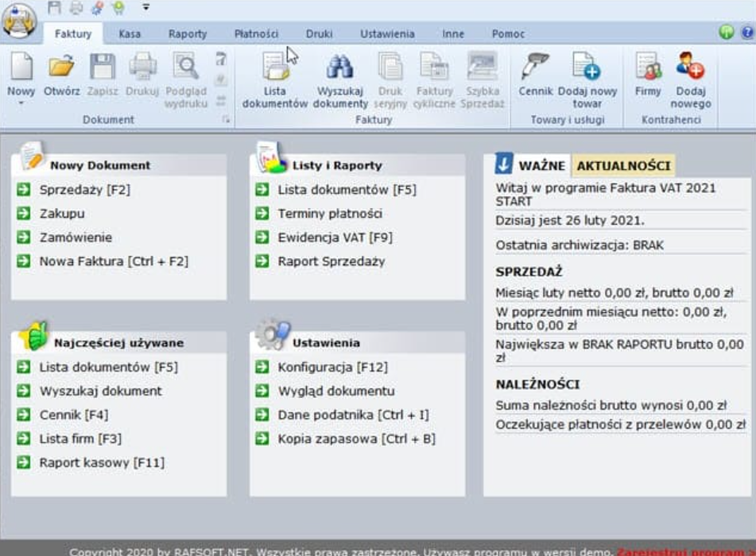
Task: Switch to the AKTUALNOŚCI news tab
Action: pyautogui.click(x=623, y=166)
